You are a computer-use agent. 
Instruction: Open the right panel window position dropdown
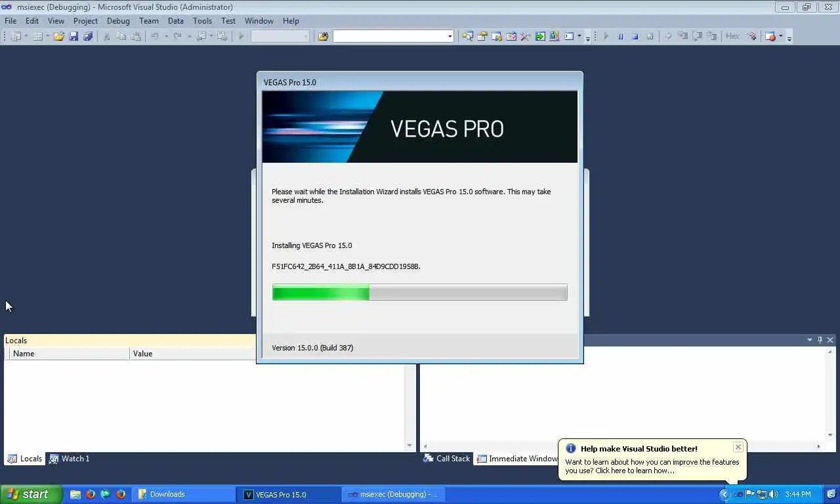tap(810, 340)
